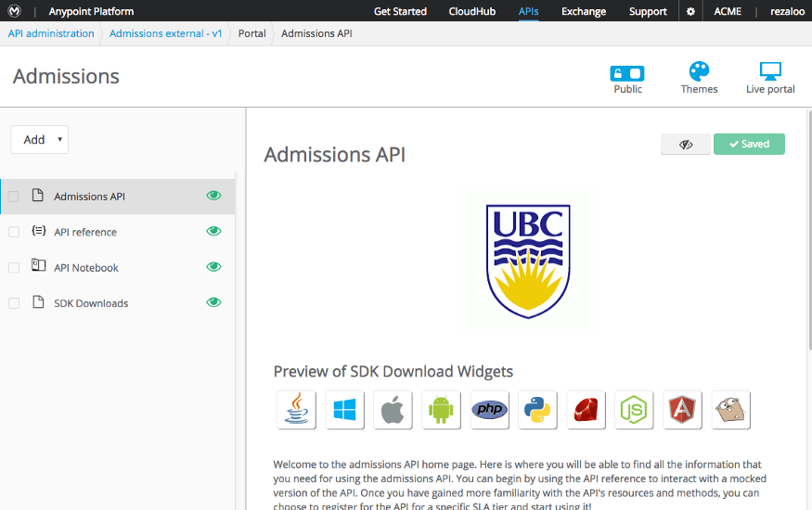
Task: Select the SDK Downloads row label
Action: [91, 303]
